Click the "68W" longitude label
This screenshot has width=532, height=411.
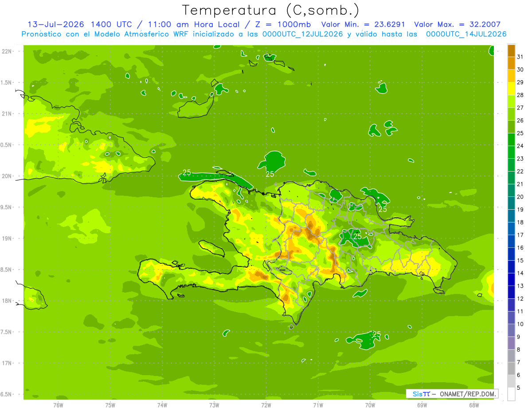pyautogui.click(x=474, y=405)
